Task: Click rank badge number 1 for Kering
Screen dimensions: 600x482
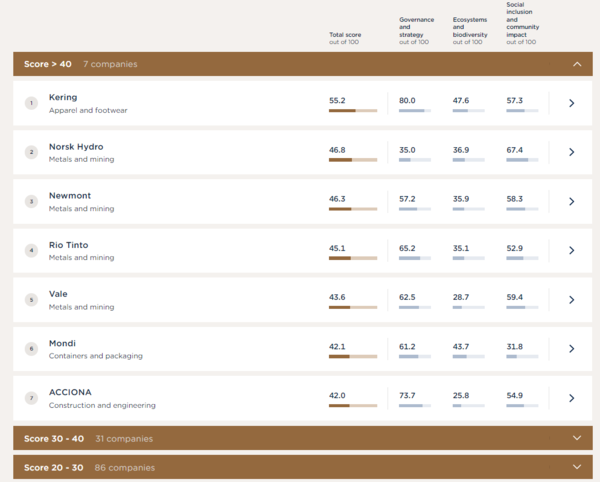Action: pos(31,103)
